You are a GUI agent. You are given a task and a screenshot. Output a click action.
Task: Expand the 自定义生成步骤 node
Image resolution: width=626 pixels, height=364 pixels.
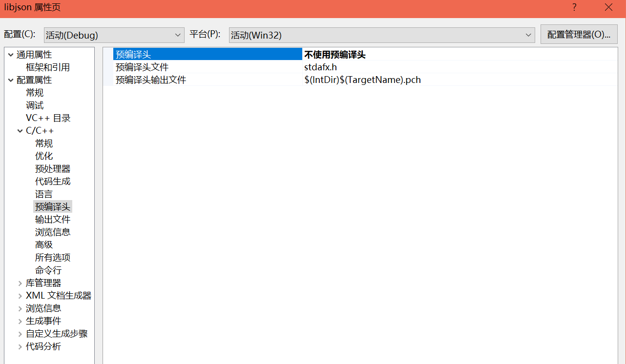coord(20,334)
